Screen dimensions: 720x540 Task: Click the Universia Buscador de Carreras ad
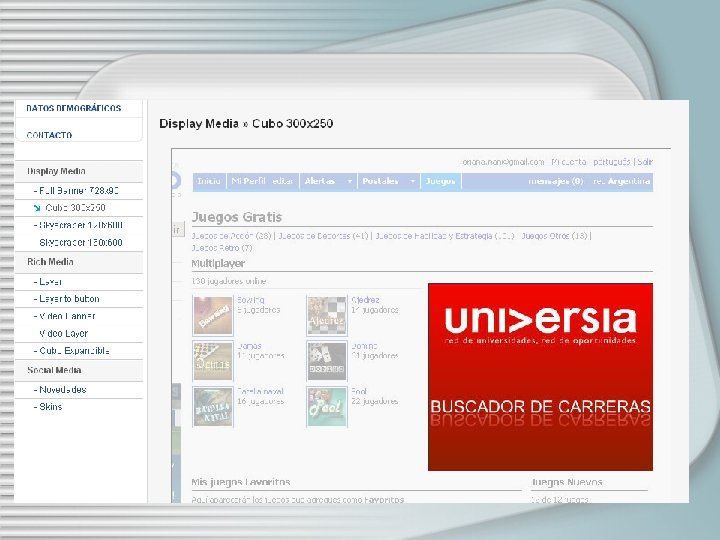pyautogui.click(x=540, y=377)
